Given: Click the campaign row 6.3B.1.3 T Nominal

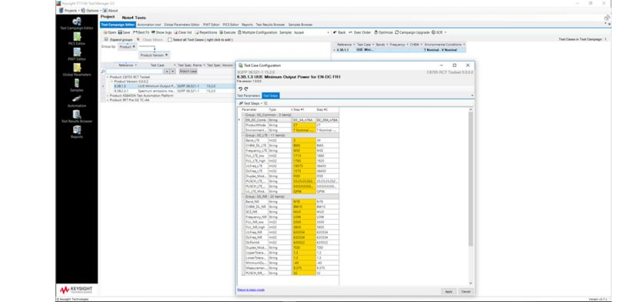Looking at the screenshot, I should pyautogui.click(x=399, y=50).
